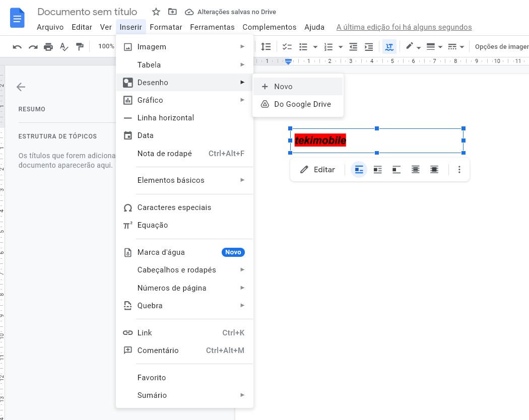Select the Data menu entry
529x420 pixels.
(x=184, y=135)
